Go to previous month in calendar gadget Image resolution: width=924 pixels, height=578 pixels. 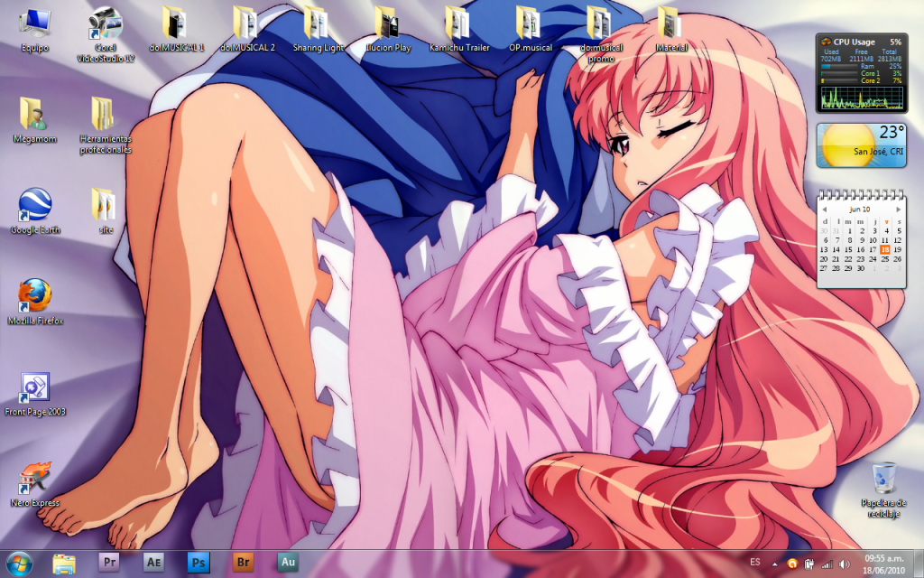[x=825, y=210]
